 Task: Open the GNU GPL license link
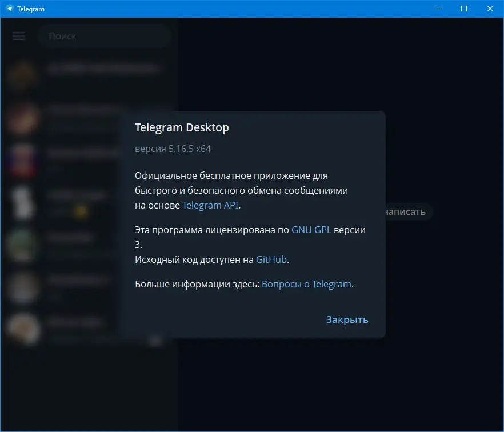coord(311,230)
